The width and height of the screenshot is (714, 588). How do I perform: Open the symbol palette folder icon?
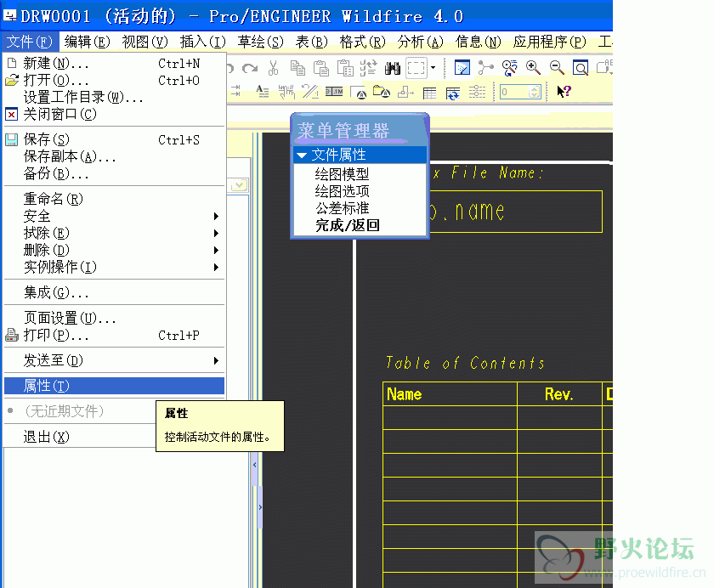coord(382,92)
